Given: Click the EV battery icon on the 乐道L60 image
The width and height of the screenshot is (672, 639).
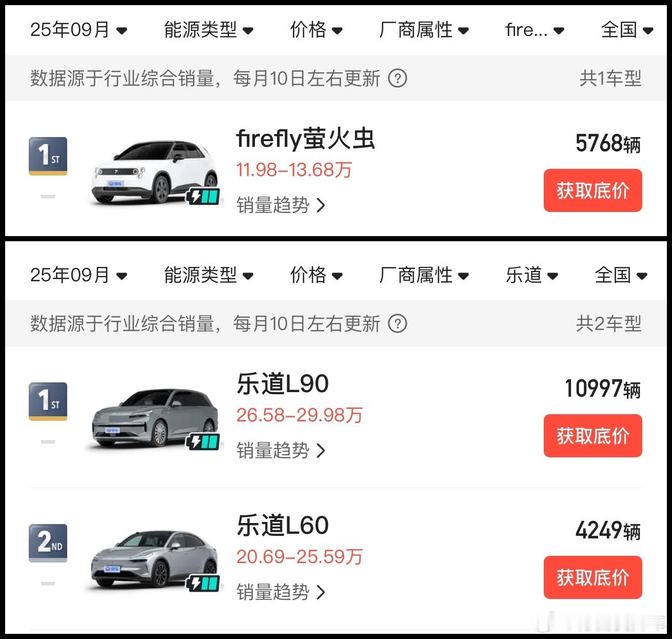Looking at the screenshot, I should [x=204, y=584].
